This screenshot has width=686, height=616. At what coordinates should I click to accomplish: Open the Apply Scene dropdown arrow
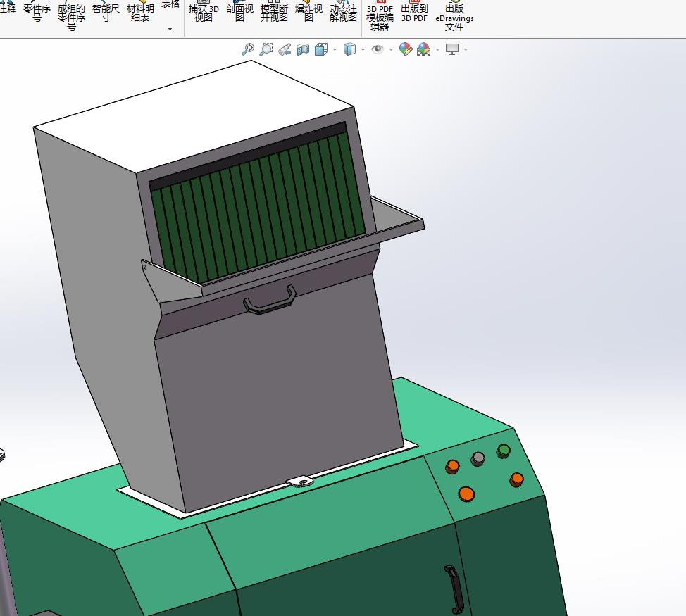coord(437,50)
